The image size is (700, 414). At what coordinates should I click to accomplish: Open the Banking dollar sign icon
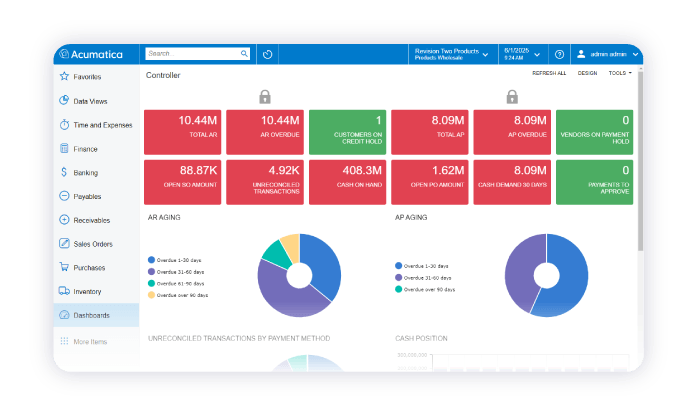64,172
